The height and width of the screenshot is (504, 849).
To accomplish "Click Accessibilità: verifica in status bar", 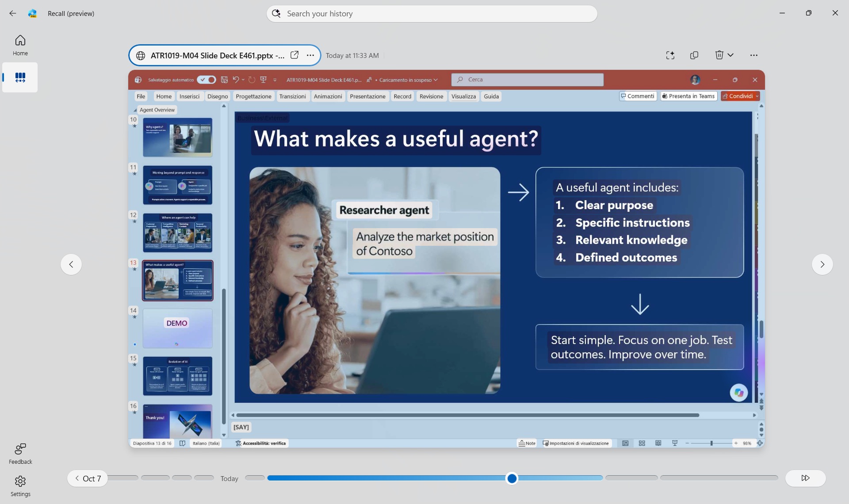I will (261, 443).
